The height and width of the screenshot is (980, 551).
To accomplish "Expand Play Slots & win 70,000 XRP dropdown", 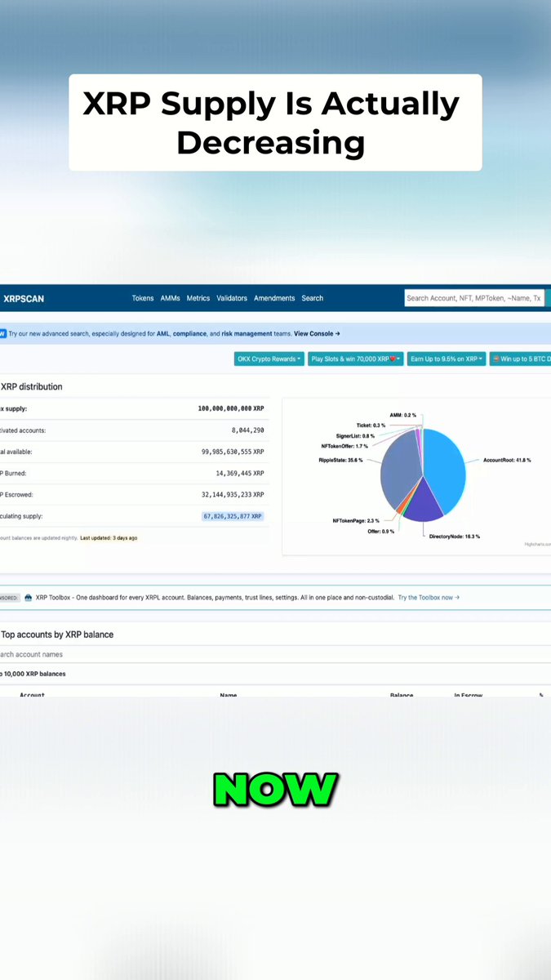I will click(356, 359).
